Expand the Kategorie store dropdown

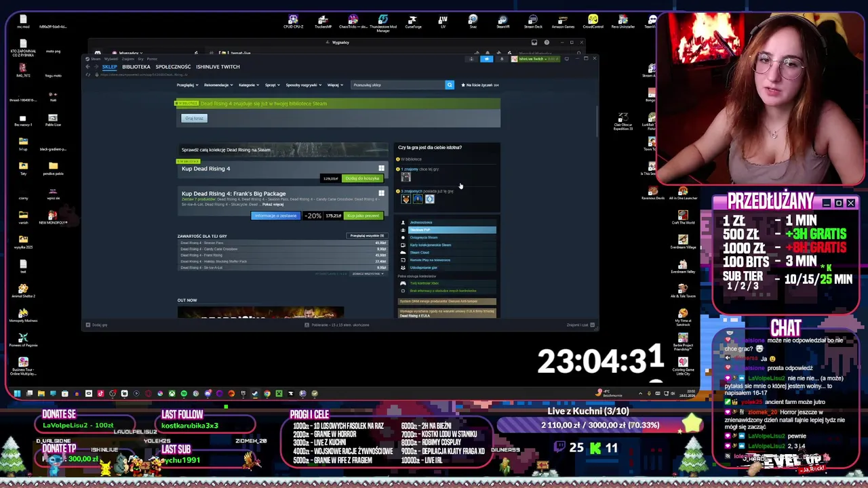tap(248, 85)
